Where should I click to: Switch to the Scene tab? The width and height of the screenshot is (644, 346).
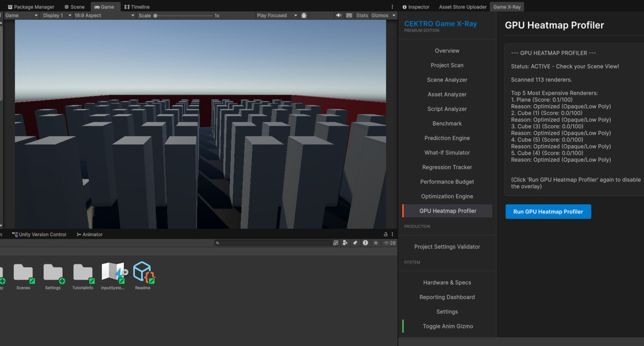tap(74, 7)
